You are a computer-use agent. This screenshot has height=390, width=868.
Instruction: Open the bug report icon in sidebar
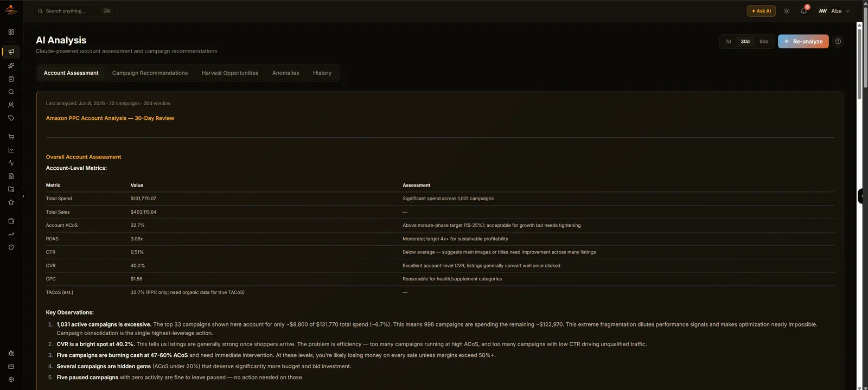click(11, 353)
